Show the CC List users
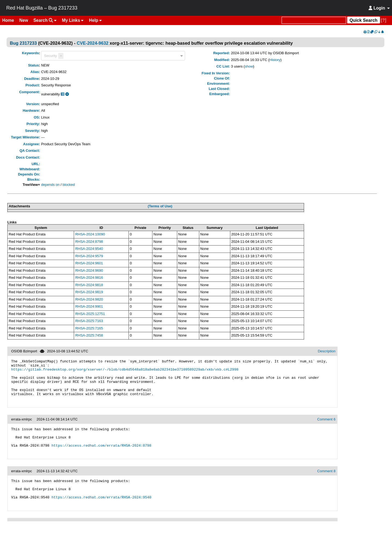 coord(249,66)
